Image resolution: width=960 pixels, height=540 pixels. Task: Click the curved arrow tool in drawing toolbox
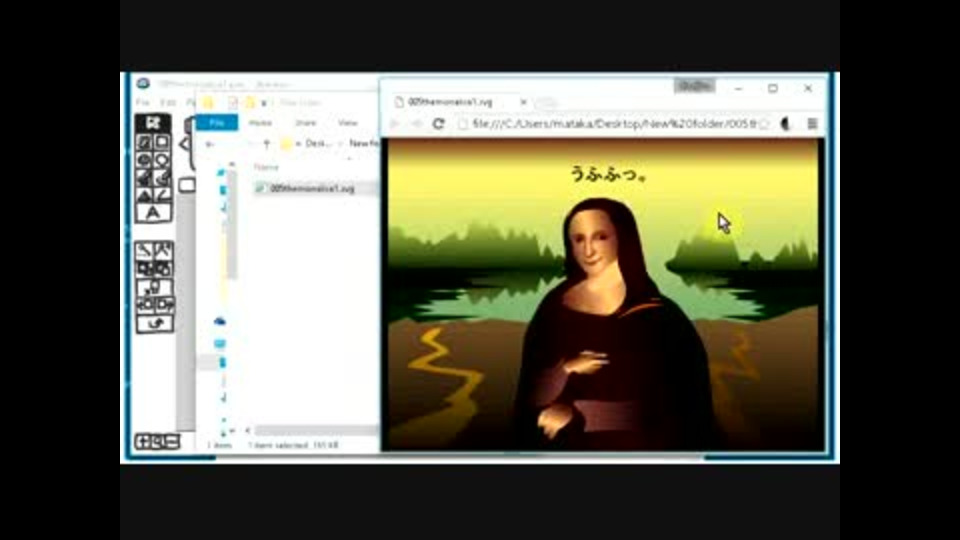point(154,323)
